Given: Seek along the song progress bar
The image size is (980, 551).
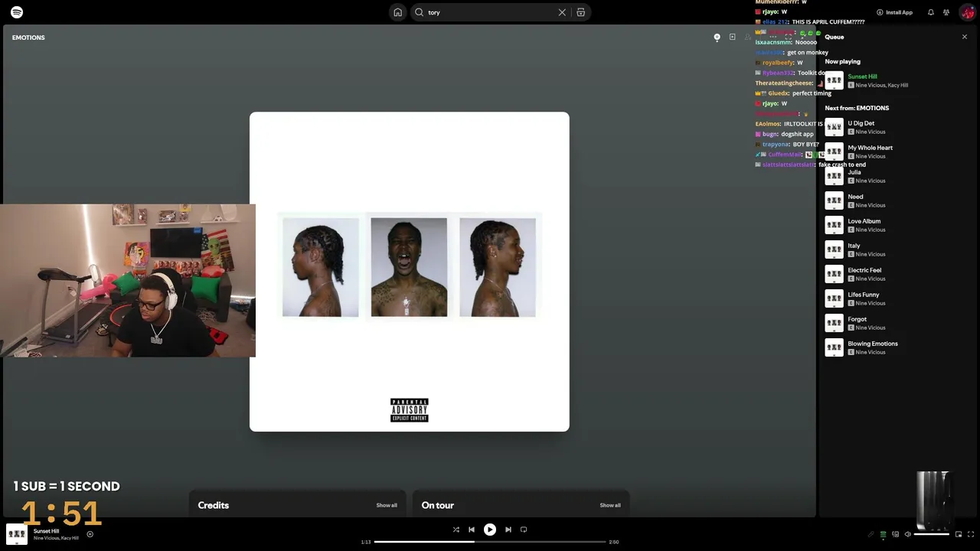Looking at the screenshot, I should click(x=490, y=542).
